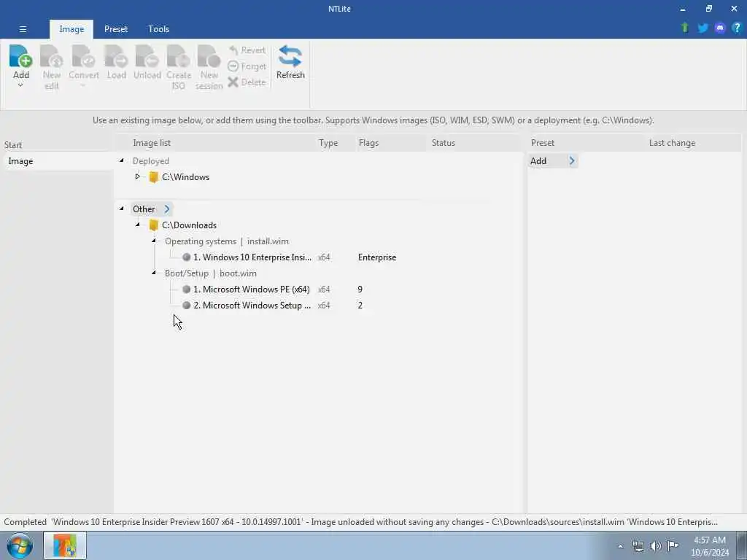Switch to the Tools ribbon tab

[x=158, y=29]
